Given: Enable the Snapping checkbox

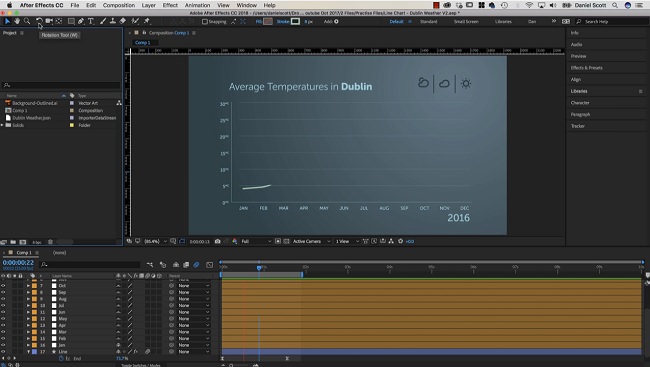Looking at the screenshot, I should (205, 22).
